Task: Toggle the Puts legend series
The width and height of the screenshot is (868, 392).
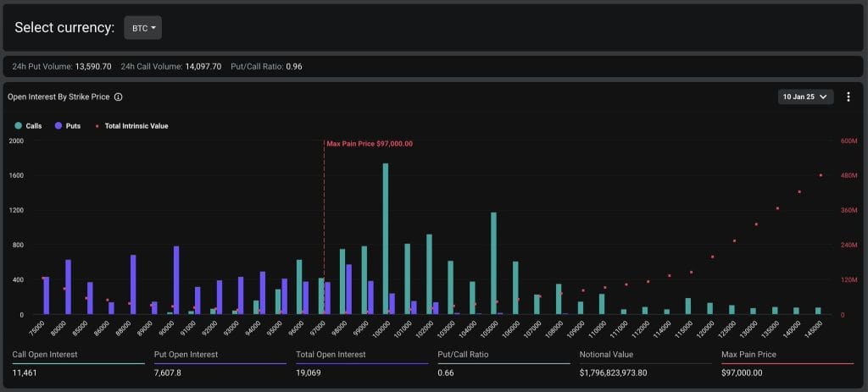Action: [x=67, y=126]
